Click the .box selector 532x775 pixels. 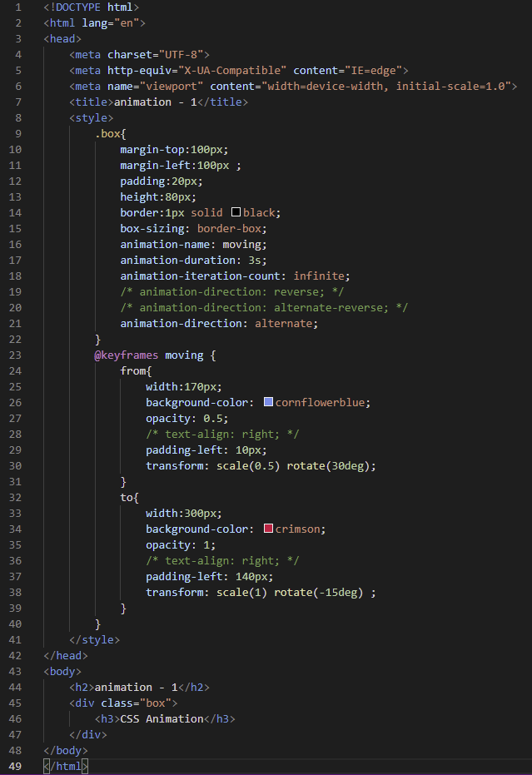[107, 133]
